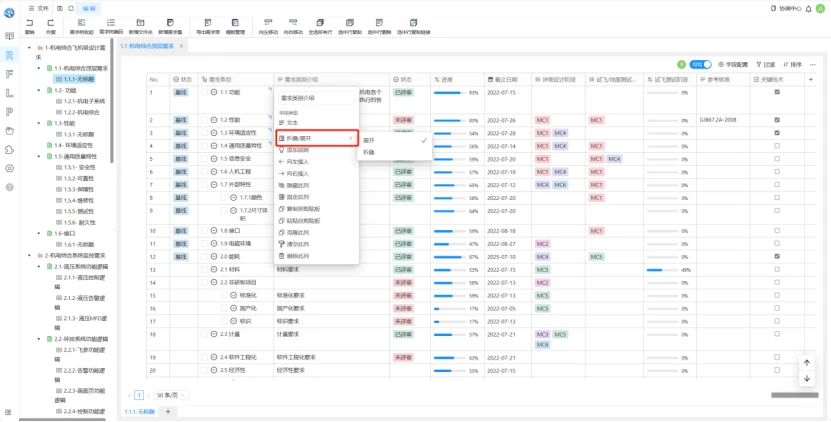The image size is (831, 422).
Task: Click the 排序 sort button
Action: coord(792,65)
